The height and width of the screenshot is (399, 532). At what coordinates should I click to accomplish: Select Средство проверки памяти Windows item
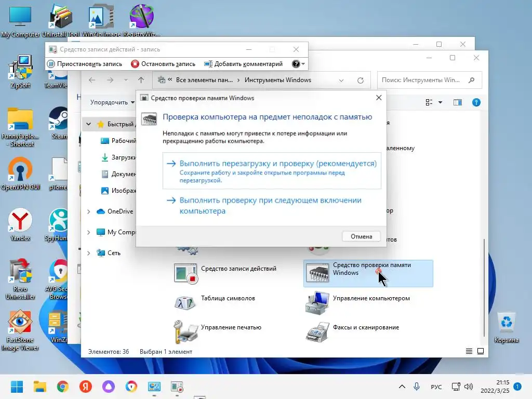pos(368,273)
